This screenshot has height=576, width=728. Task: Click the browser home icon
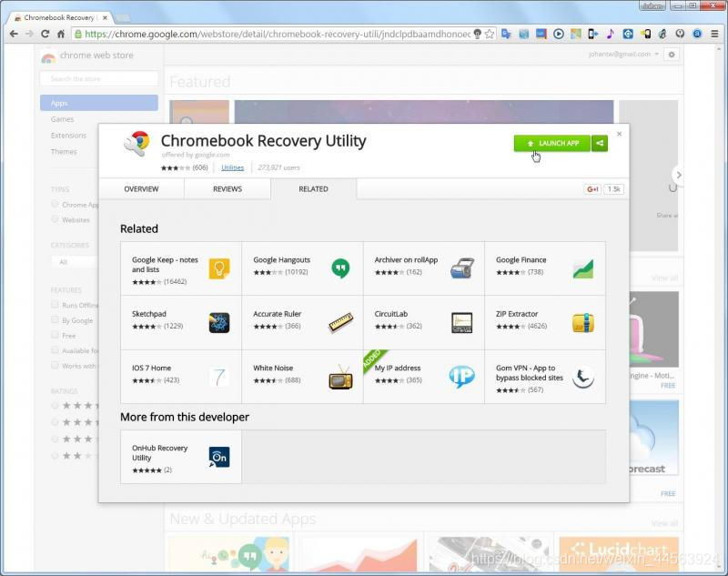(61, 34)
